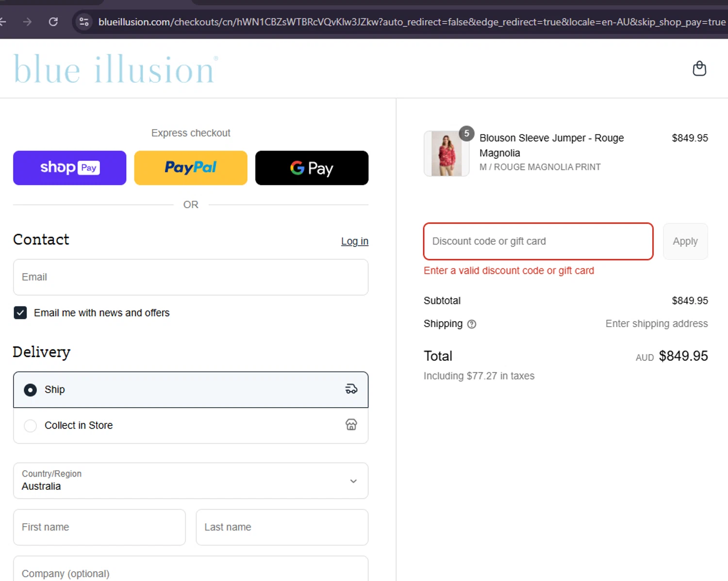This screenshot has height=581, width=728.
Task: Click the Shipping label
Action: [x=443, y=324]
